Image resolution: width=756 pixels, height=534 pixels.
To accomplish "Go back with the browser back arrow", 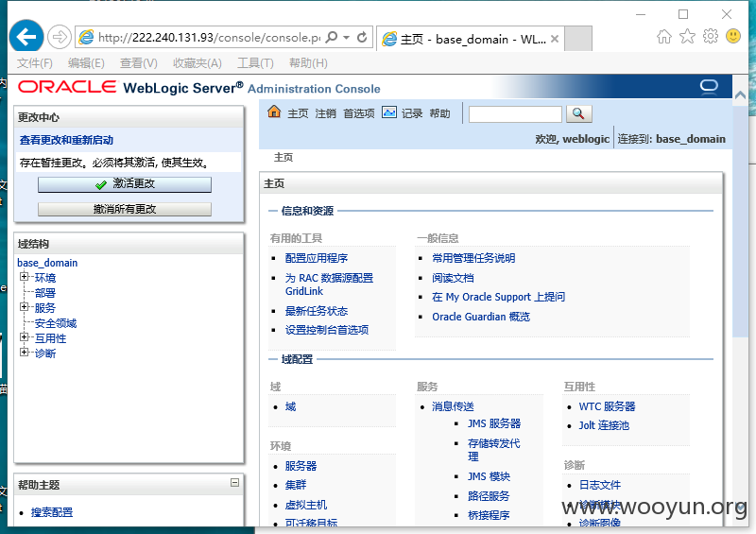I will 26,36.
